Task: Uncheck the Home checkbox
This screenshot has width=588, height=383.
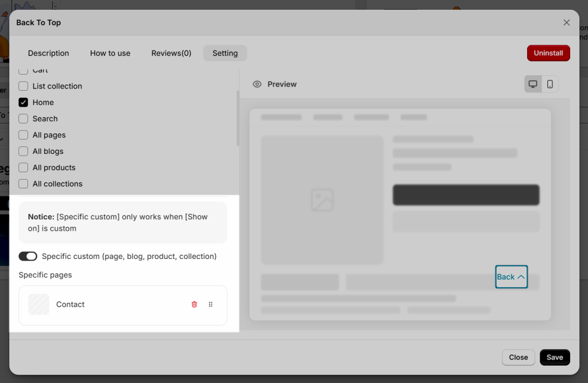Action: pyautogui.click(x=23, y=102)
